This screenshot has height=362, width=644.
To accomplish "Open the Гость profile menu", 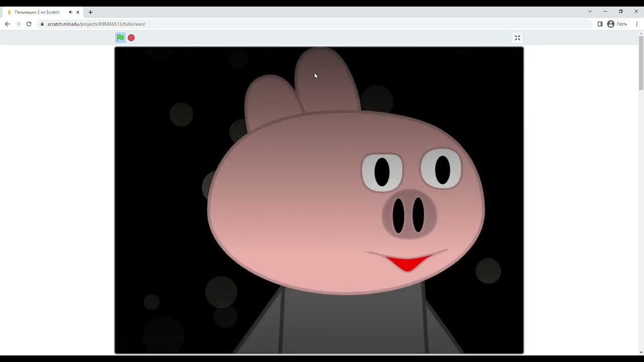I will (x=617, y=24).
